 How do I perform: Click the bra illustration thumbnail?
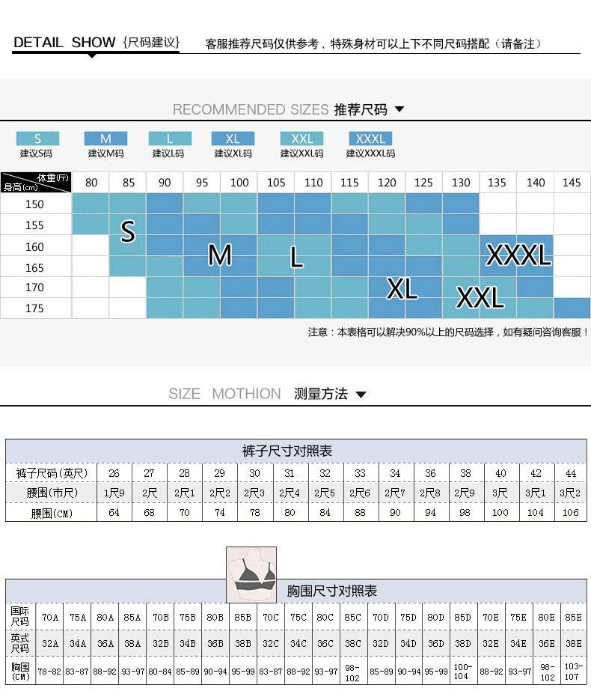tap(251, 574)
